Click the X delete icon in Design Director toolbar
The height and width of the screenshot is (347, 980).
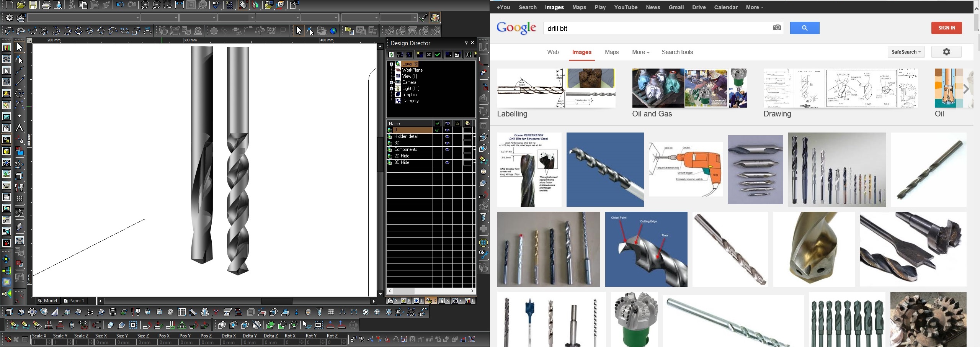429,55
